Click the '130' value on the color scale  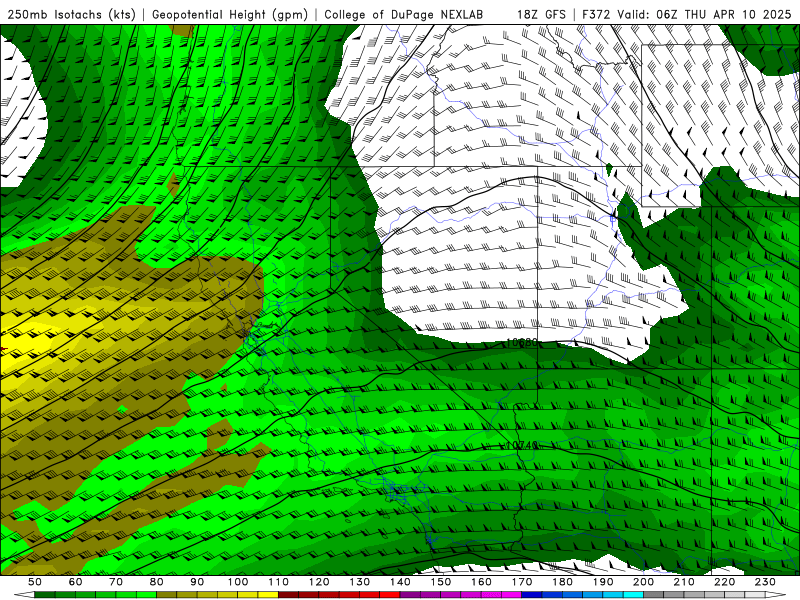tap(359, 582)
